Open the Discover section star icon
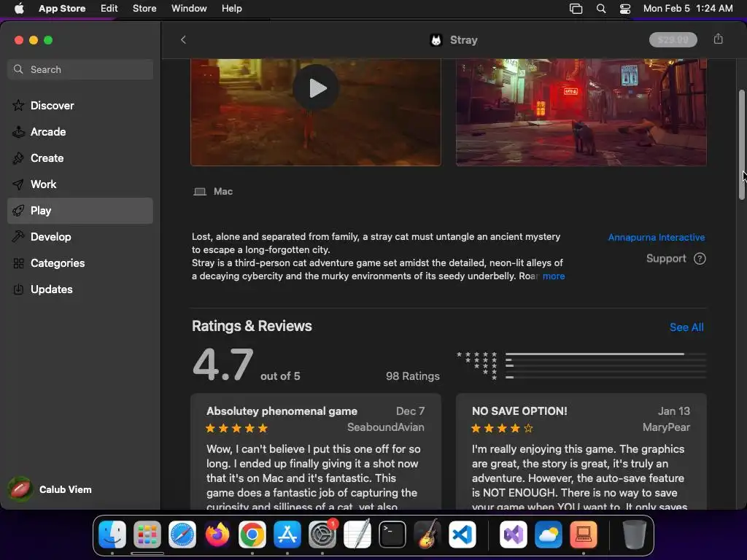747x560 pixels. click(18, 105)
